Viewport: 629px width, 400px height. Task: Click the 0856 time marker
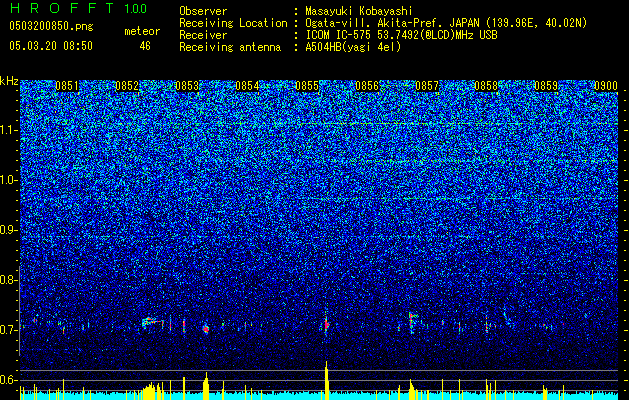(x=367, y=86)
